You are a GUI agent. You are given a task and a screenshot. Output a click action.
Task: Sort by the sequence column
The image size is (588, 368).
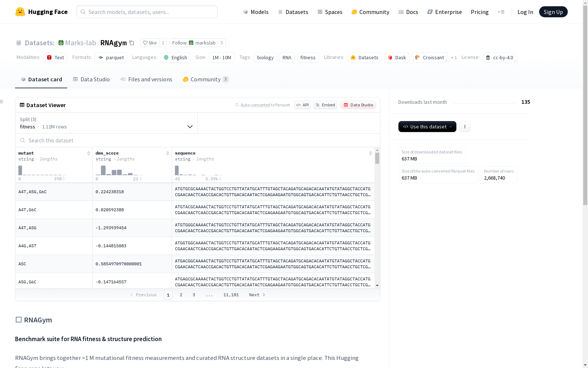point(370,153)
